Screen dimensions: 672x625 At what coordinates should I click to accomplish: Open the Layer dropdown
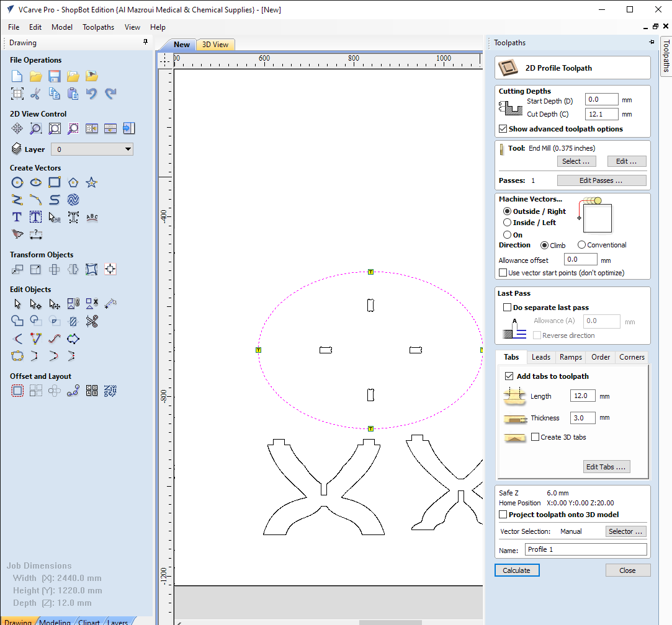click(x=92, y=149)
